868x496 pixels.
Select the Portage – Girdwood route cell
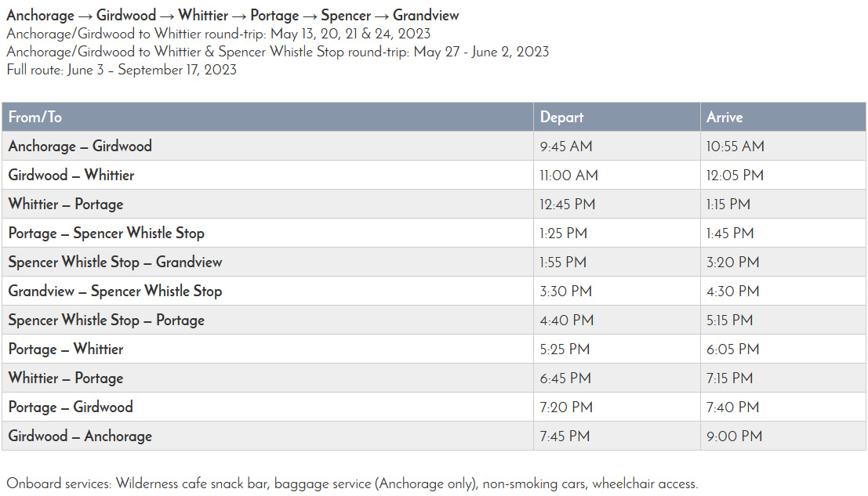pos(71,407)
